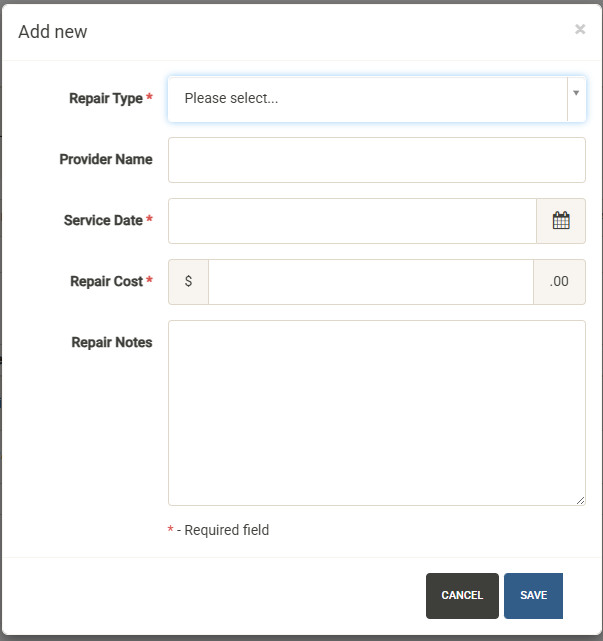Expand Repair Type using its arrow
The image size is (603, 641).
tap(576, 93)
